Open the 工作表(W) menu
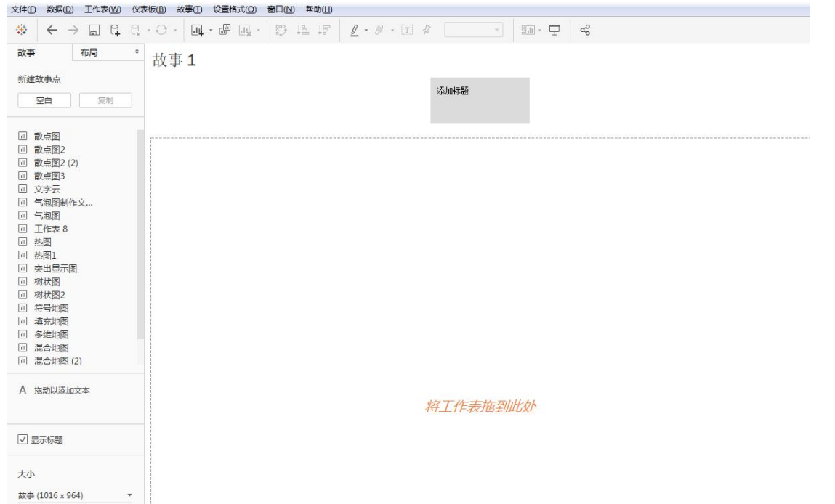The width and height of the screenshot is (835, 504). (x=102, y=9)
